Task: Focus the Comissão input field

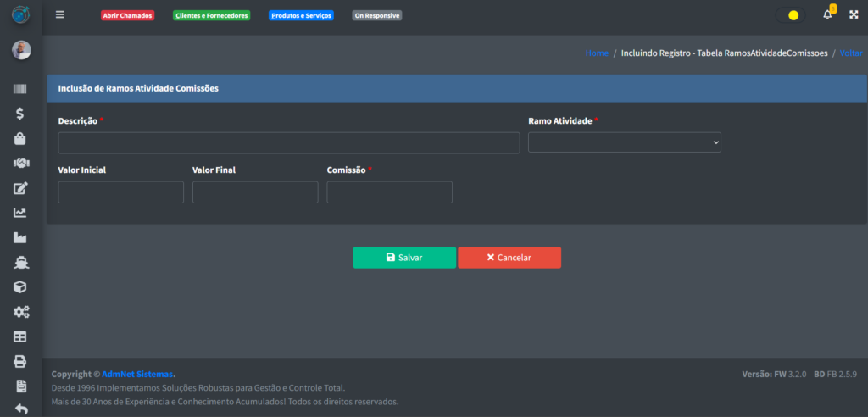Action: click(x=389, y=192)
